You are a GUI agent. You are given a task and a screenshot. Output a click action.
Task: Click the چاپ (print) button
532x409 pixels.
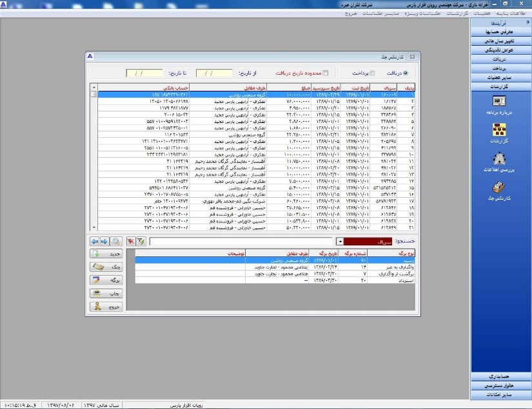106,294
